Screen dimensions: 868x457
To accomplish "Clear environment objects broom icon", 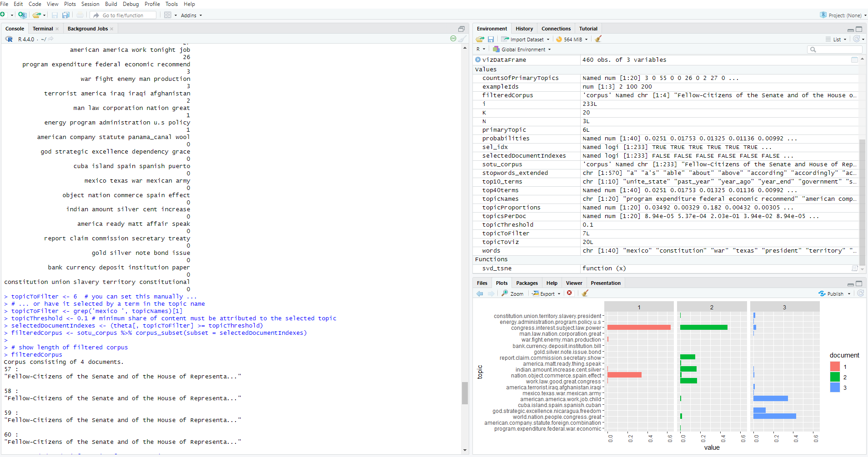I will pyautogui.click(x=598, y=39).
